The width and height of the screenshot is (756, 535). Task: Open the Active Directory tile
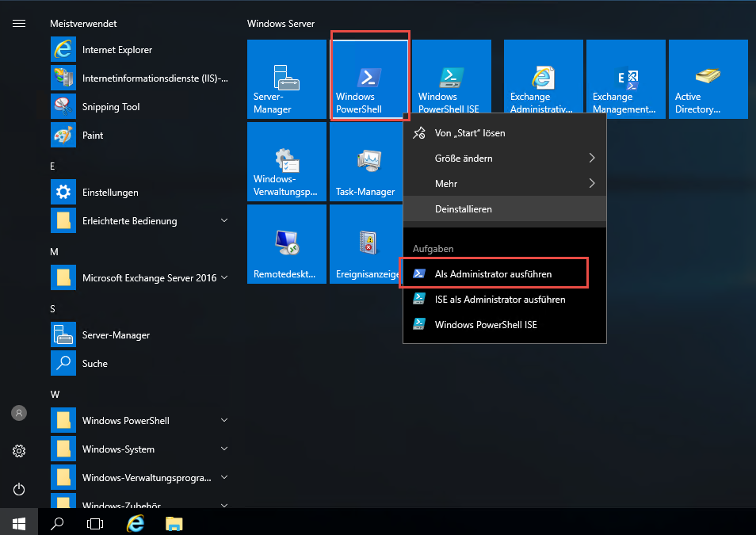coord(708,79)
